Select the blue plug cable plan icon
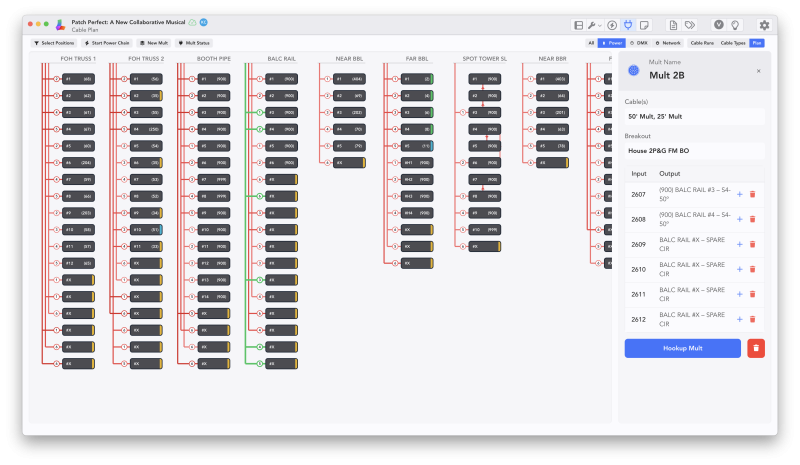The width and height of the screenshot is (800, 465). coord(628,25)
